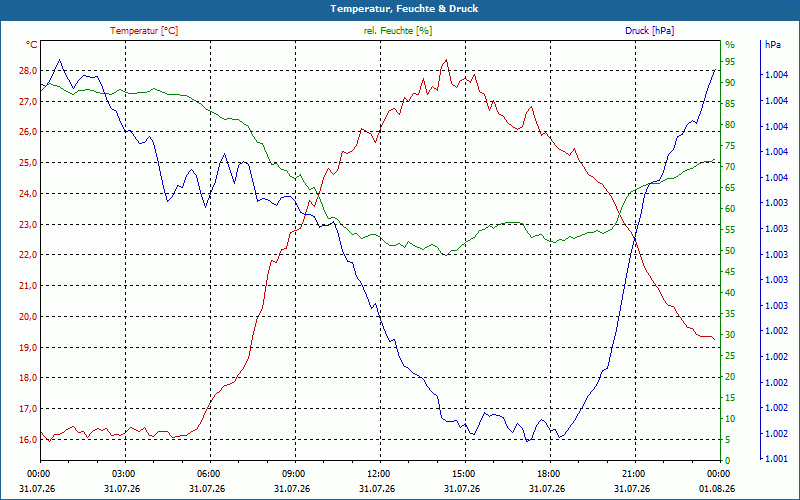Click the '25,0' temperature axis value

[x=28, y=163]
